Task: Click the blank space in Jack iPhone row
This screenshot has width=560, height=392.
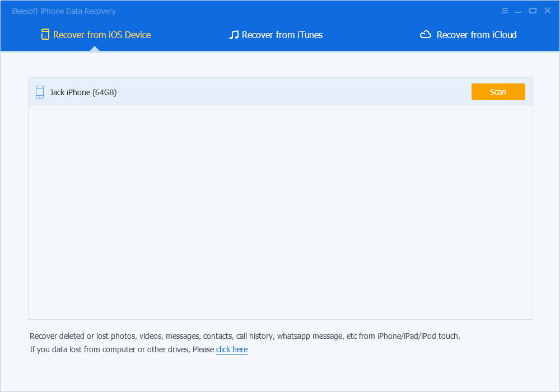Action: click(x=291, y=92)
